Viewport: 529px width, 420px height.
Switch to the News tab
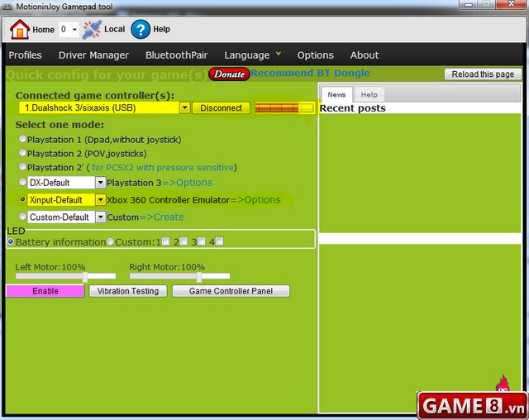(336, 94)
